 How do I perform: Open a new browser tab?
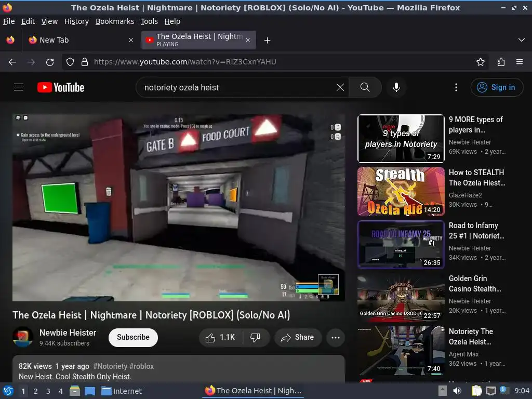[268, 41]
